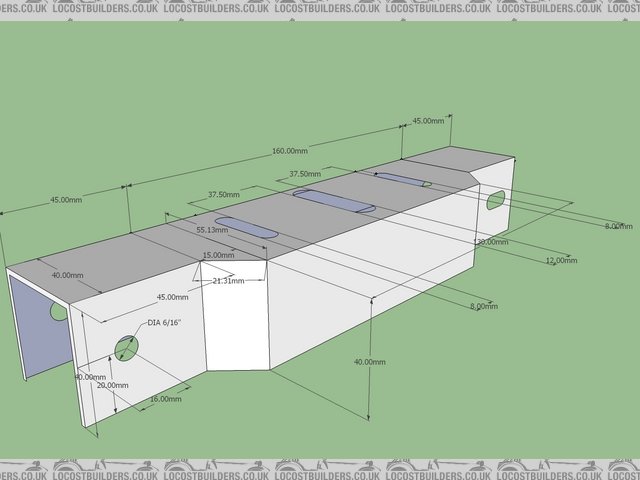Select the 130.00mm dimension label
Image resolution: width=640 pixels, height=480 pixels.
490,242
